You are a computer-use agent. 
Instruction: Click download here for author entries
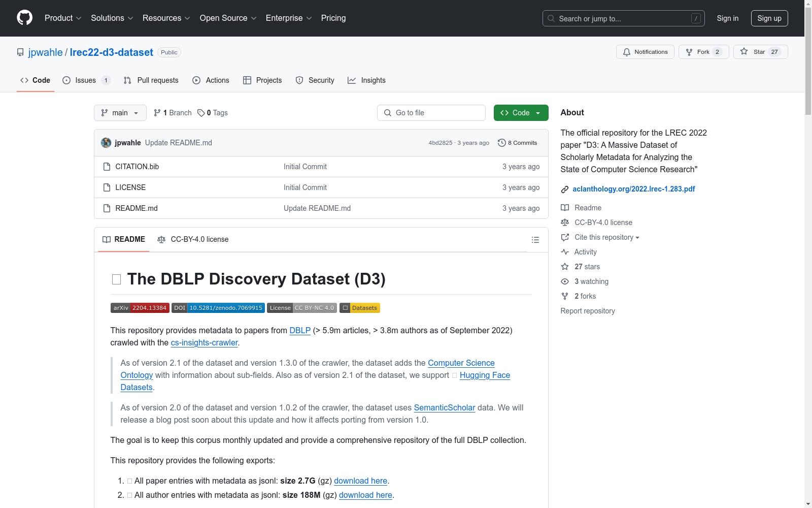click(365, 495)
